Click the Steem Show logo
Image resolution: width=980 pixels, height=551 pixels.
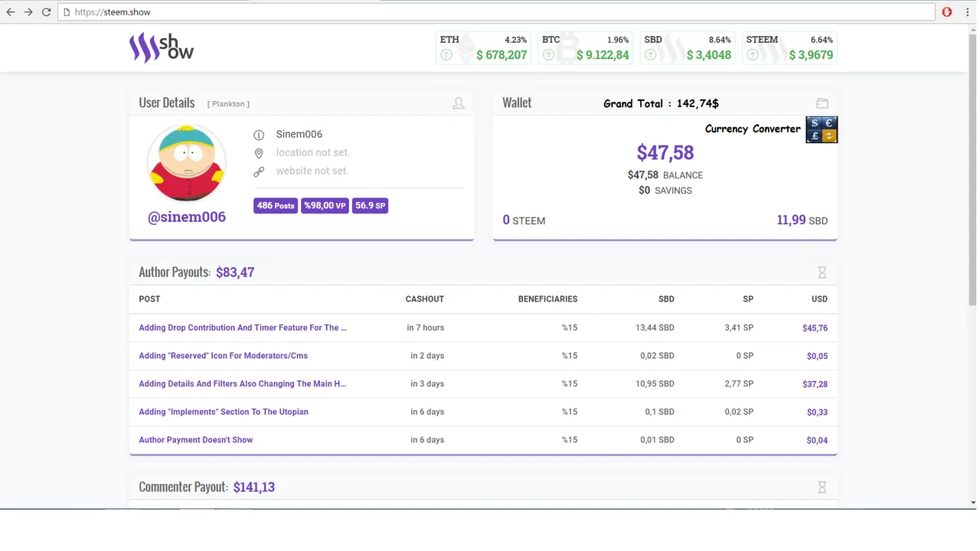[x=161, y=47]
